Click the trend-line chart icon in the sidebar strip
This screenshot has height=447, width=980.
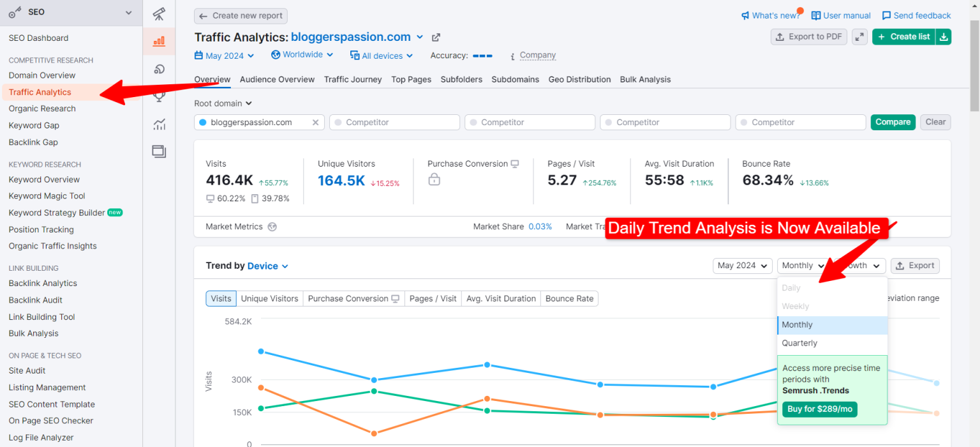point(159,123)
